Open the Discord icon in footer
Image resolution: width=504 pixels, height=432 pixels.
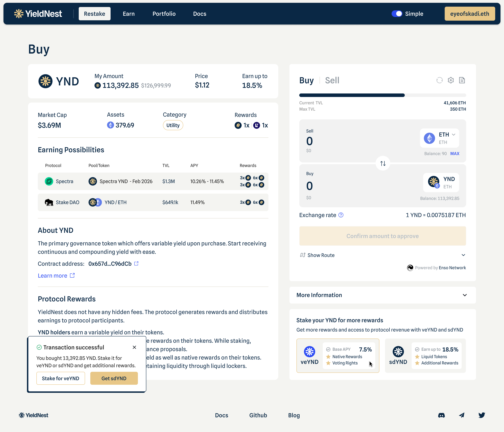click(442, 415)
